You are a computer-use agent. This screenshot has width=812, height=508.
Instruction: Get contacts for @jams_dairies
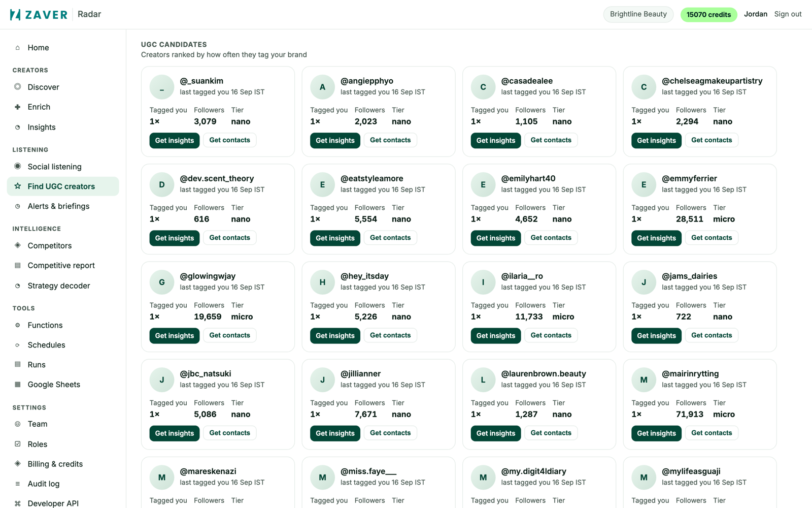712,335
